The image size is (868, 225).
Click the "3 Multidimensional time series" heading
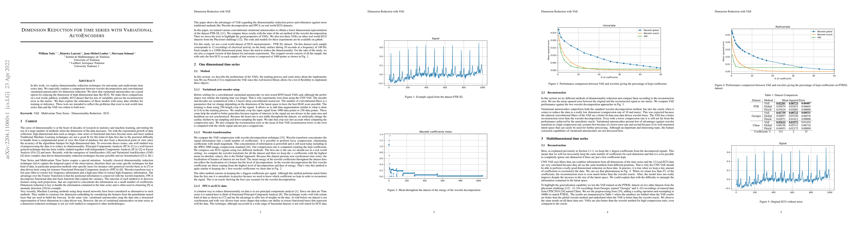point(564,139)
